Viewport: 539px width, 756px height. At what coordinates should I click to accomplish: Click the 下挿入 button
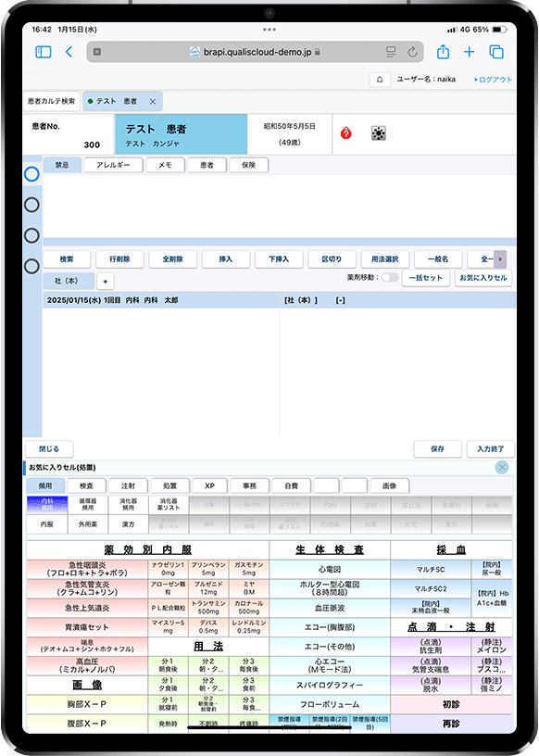pyautogui.click(x=279, y=258)
